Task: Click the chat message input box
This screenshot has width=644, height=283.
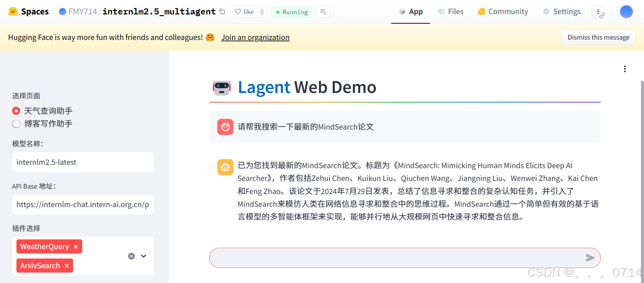Action: point(397,258)
